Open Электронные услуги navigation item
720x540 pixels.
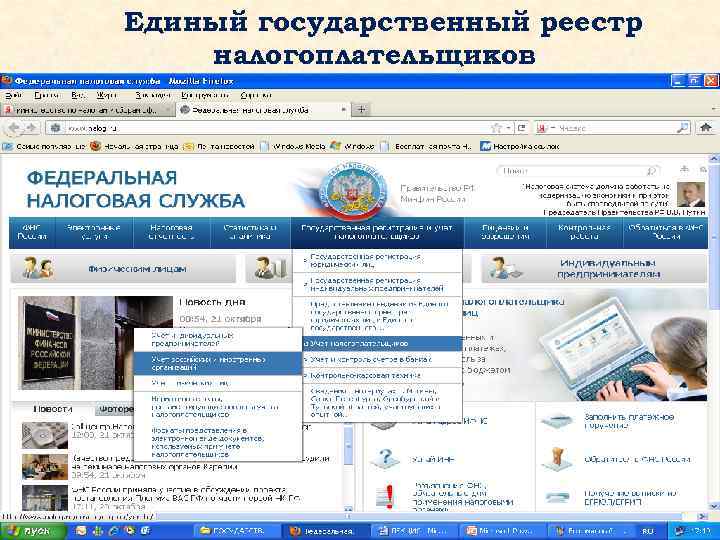[94, 232]
